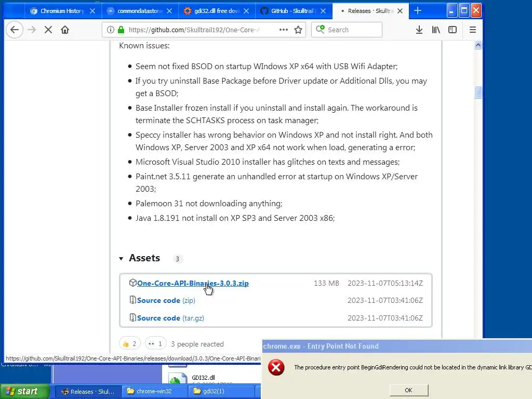
Task: Close the gdi32.dll free download tab
Action: tap(246, 11)
